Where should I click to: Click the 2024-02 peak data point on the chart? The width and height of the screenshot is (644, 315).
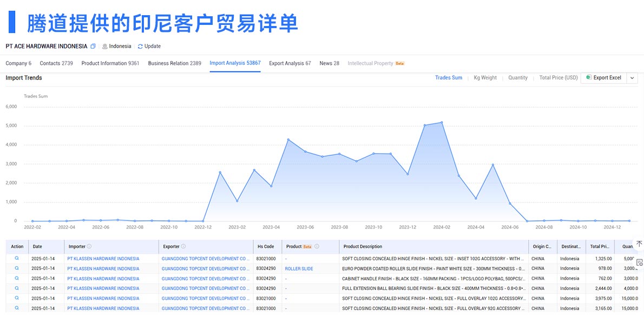[442, 122]
